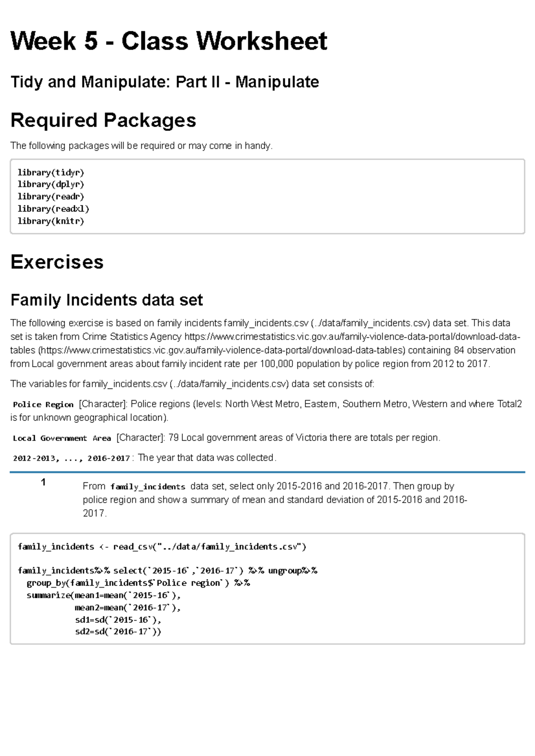The image size is (535, 756).
Task: Click the group_by code line
Action: (138, 583)
